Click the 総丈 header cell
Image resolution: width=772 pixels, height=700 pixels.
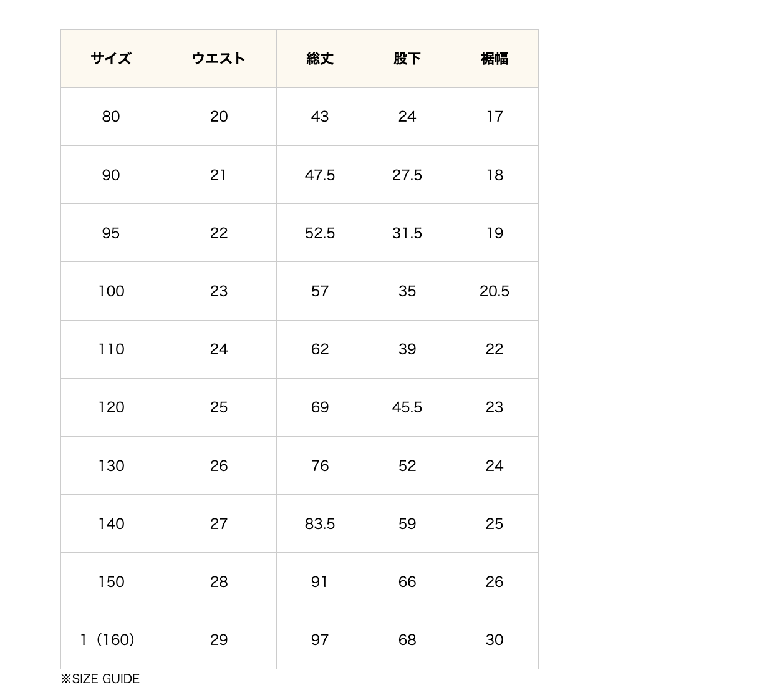pos(320,59)
